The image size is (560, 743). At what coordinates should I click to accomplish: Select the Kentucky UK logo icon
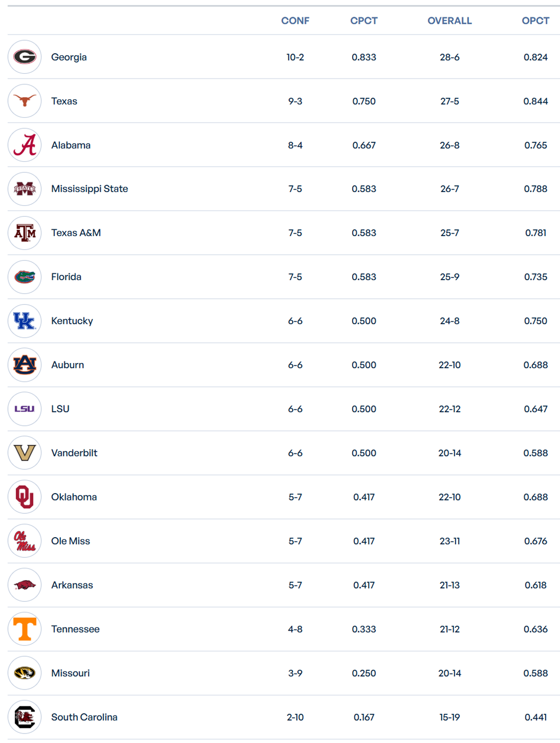click(24, 321)
